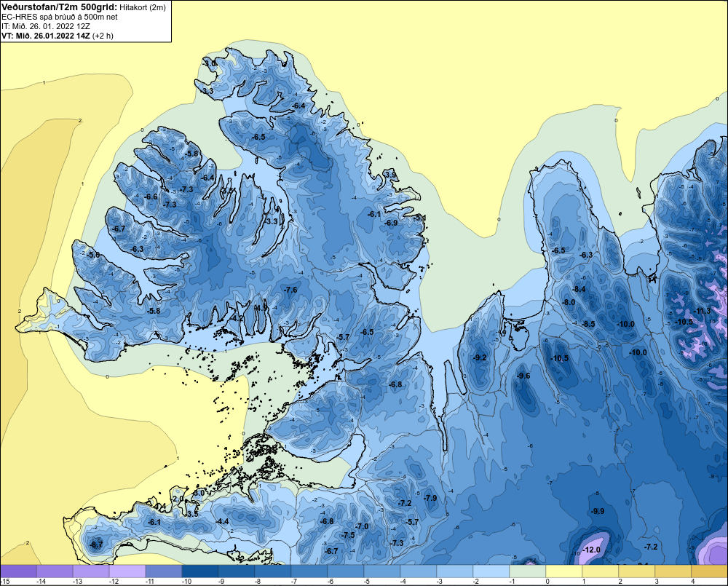Click the '-6.6' temperature label
The height and width of the screenshot is (586, 728).
pyautogui.click(x=151, y=197)
